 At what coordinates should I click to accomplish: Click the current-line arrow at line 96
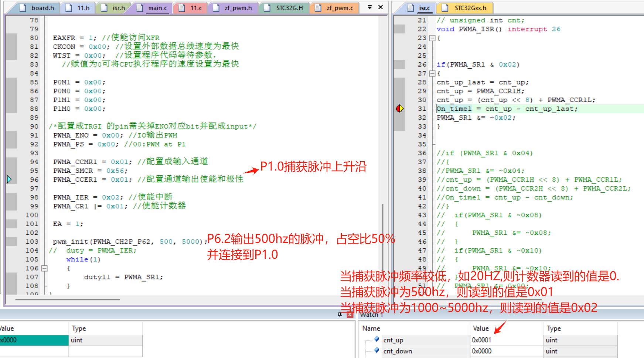(9, 179)
